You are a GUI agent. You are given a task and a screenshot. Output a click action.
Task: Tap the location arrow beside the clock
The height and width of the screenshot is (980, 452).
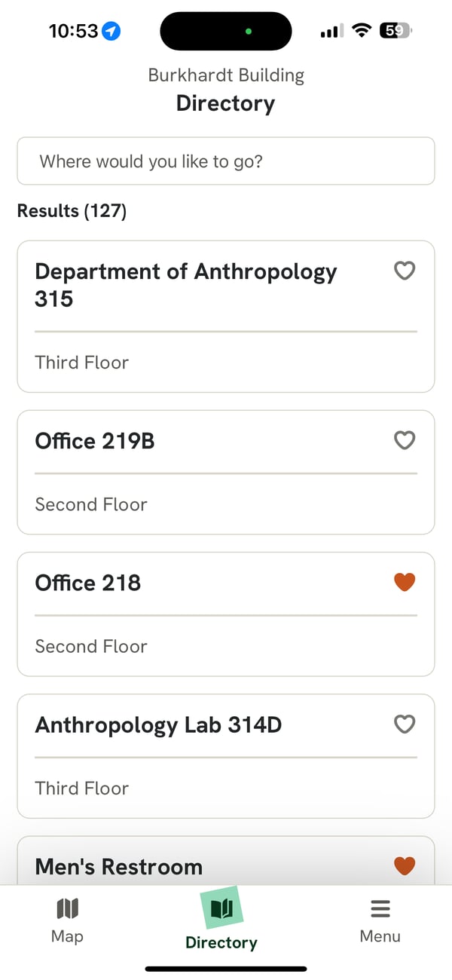coord(110,31)
